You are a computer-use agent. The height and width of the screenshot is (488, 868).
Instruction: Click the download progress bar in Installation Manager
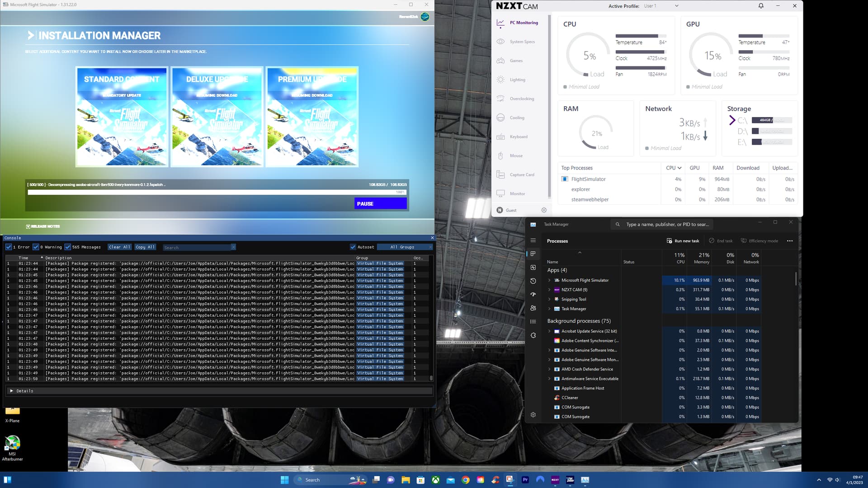pyautogui.click(x=217, y=192)
